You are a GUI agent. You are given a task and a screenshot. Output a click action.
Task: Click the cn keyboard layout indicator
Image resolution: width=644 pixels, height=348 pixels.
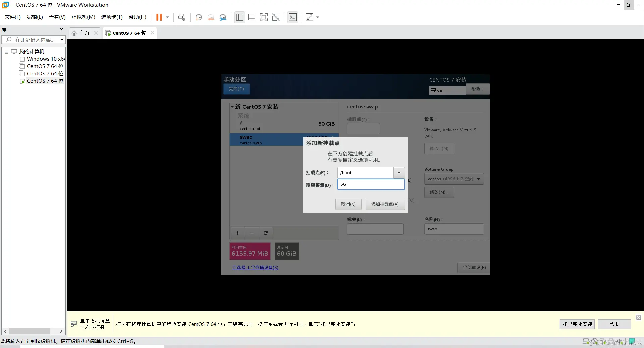pos(447,90)
